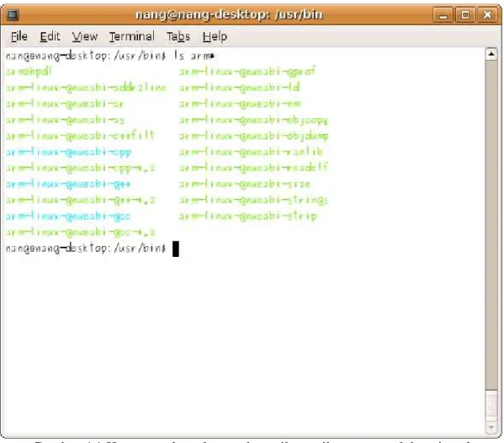Image resolution: width=504 pixels, height=443 pixels.
Task: Click arm-linux-gnueabi-size entry
Action: click(x=245, y=184)
